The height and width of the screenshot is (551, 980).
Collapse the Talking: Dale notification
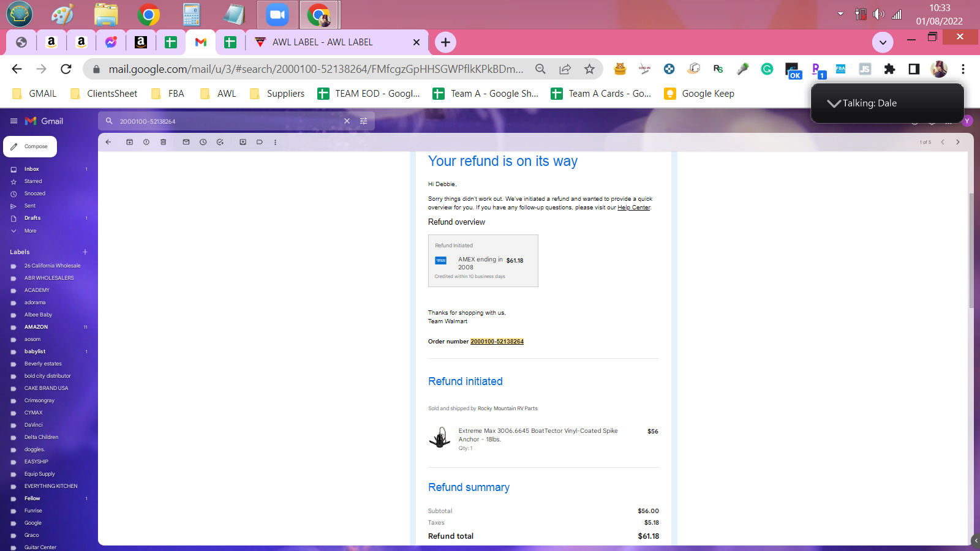[x=834, y=103]
